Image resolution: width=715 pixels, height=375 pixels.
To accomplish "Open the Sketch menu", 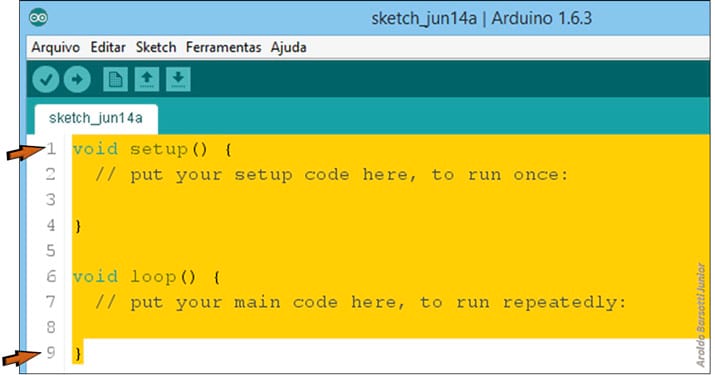I will coord(156,47).
